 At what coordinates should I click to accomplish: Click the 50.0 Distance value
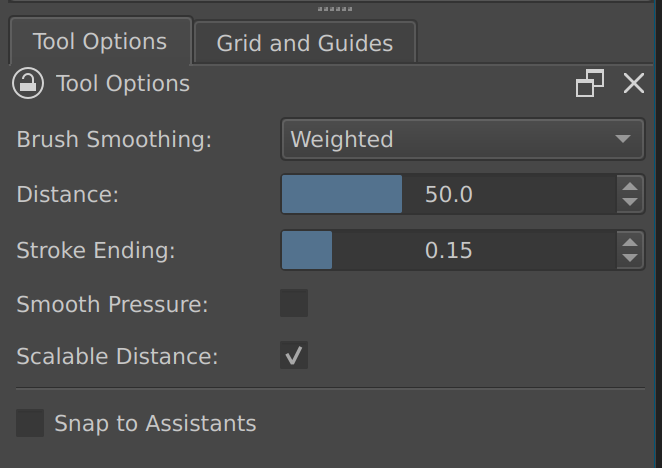click(x=449, y=194)
